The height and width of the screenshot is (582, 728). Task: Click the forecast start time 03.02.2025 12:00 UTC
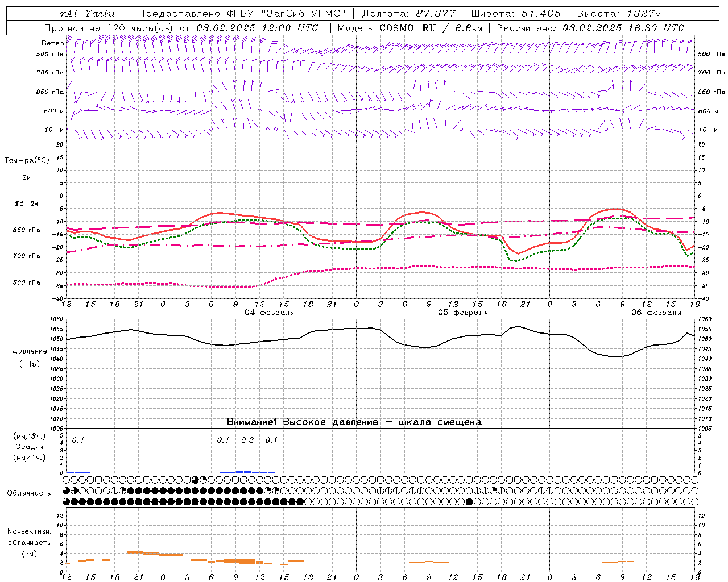257,28
